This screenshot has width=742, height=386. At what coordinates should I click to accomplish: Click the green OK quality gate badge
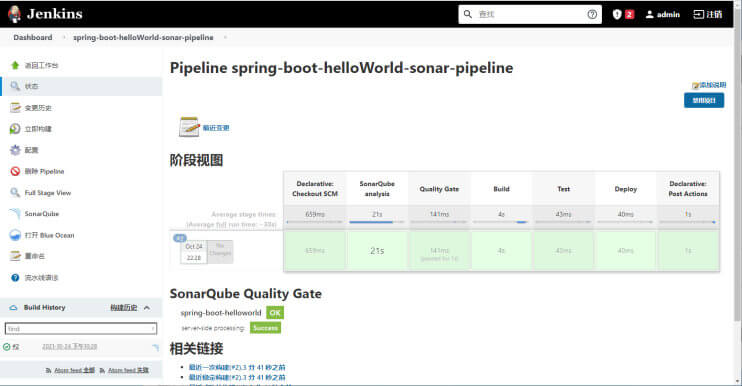point(275,313)
